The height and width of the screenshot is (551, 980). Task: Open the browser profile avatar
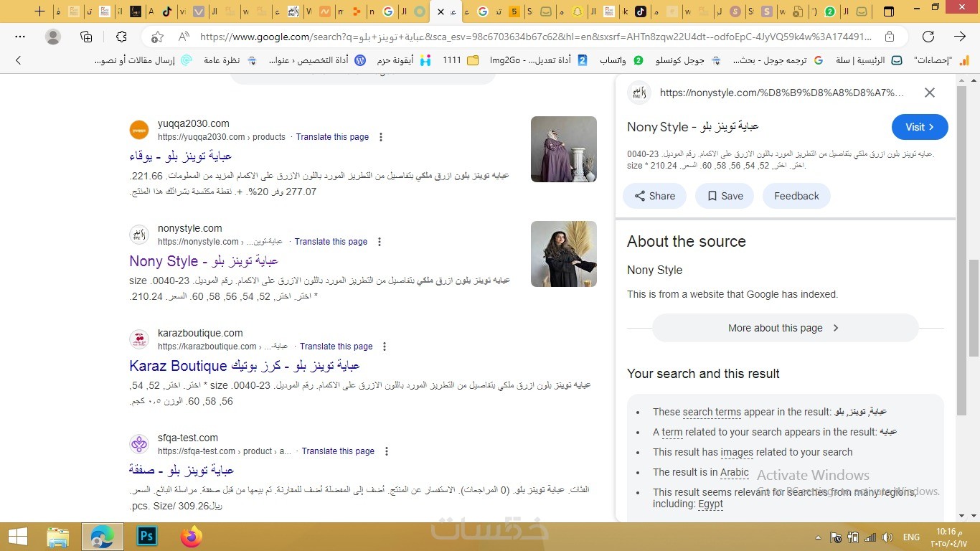pyautogui.click(x=53, y=37)
